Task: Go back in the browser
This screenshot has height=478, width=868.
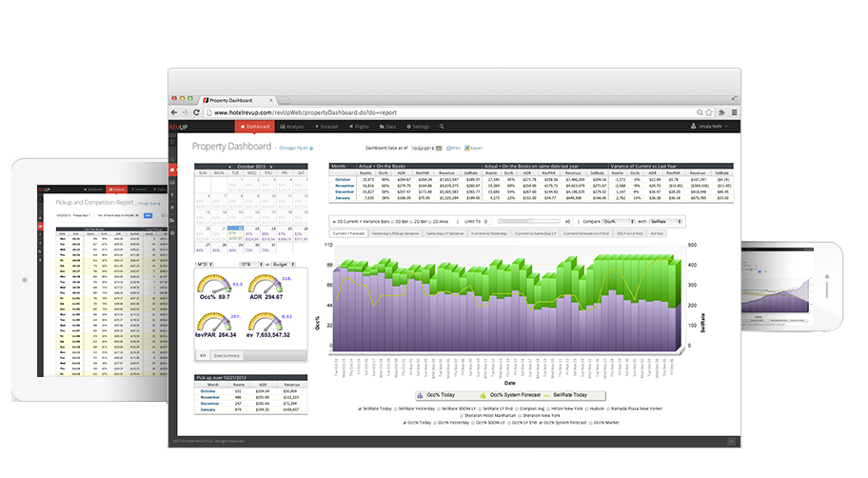Action: point(174,112)
